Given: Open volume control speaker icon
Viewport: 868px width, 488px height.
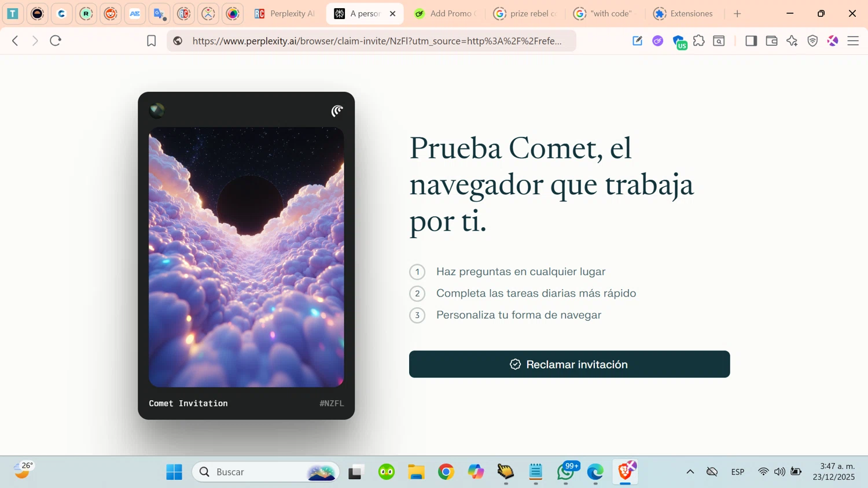Looking at the screenshot, I should coord(780,472).
